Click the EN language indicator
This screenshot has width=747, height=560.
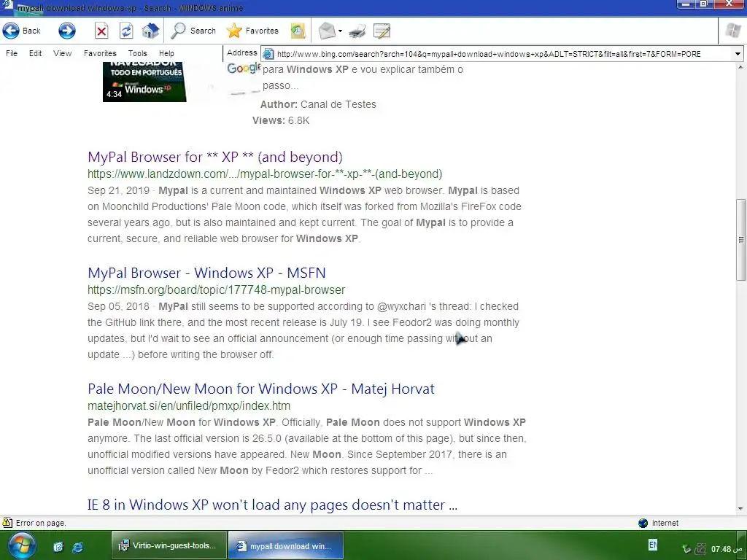653,544
